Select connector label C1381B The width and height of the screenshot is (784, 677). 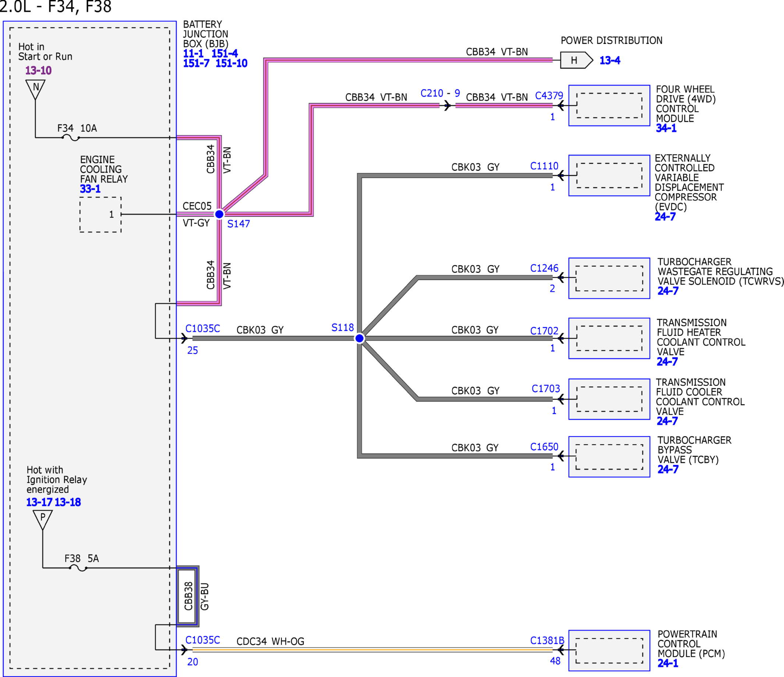coord(547,640)
